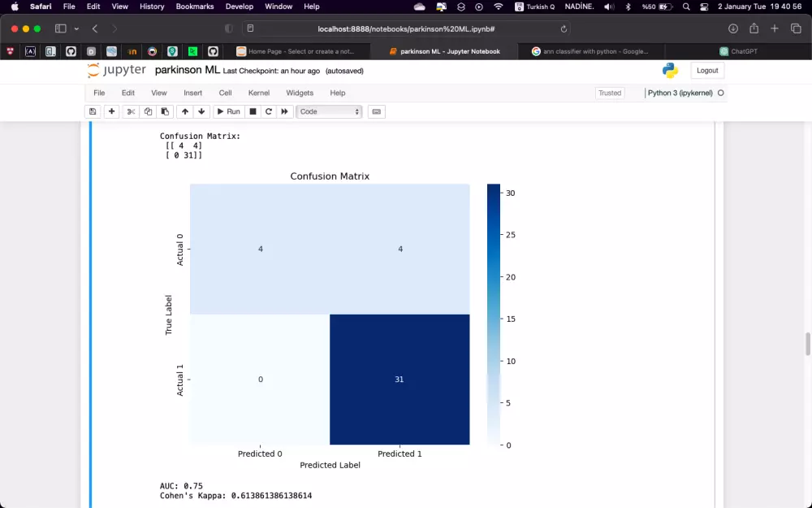Move selected cell down
Screen dimensions: 812x508
[x=201, y=111]
